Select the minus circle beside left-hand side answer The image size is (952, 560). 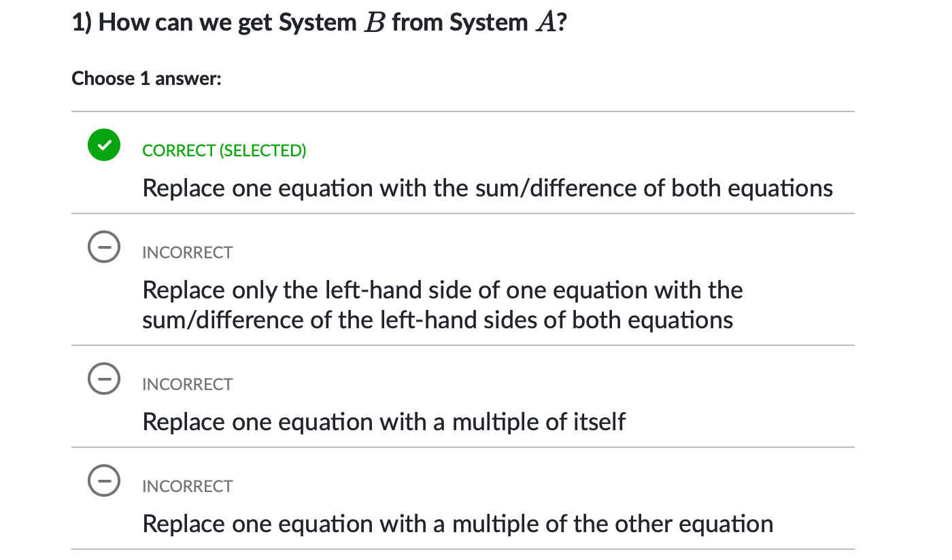click(x=104, y=247)
